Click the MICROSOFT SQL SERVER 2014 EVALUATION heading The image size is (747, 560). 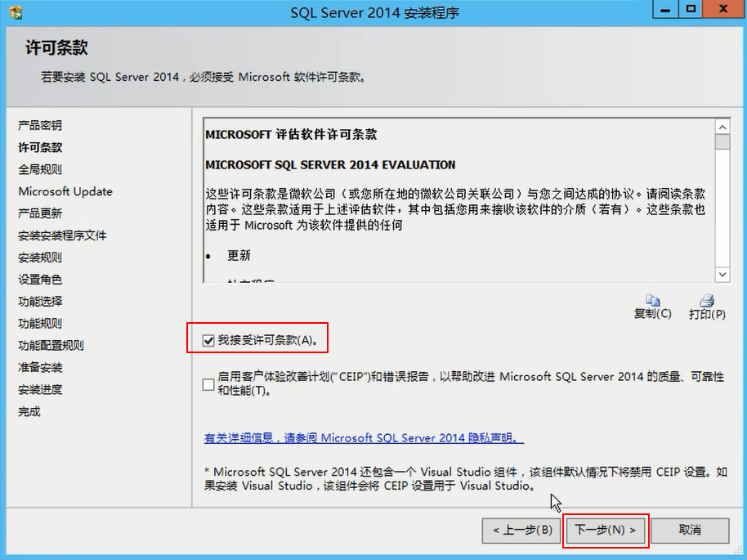coord(330,165)
